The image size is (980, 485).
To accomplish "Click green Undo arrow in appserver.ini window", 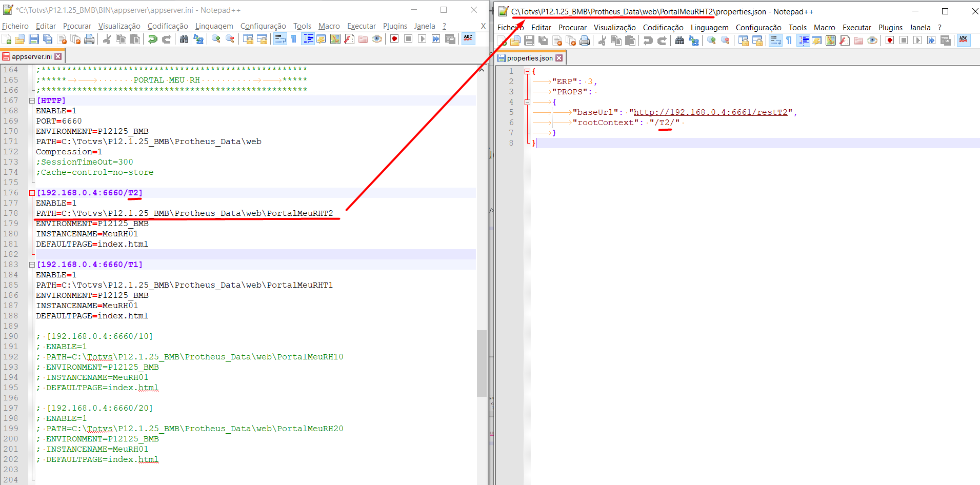I will pyautogui.click(x=152, y=39).
